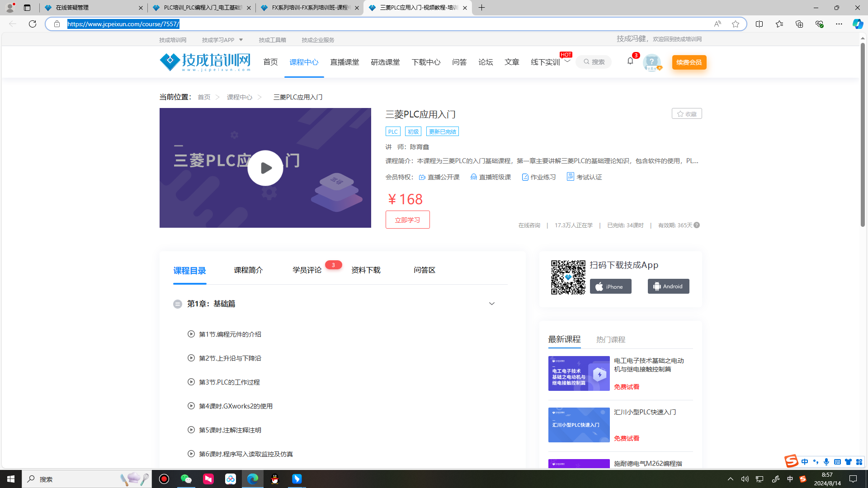The width and height of the screenshot is (868, 488).
Task: Click the 在线咨询 link
Action: coord(529,225)
